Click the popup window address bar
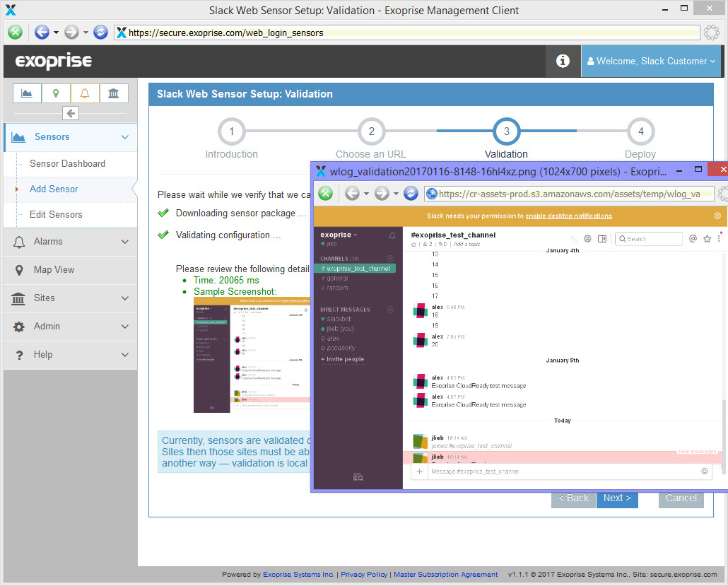Image resolution: width=728 pixels, height=586 pixels. point(569,194)
